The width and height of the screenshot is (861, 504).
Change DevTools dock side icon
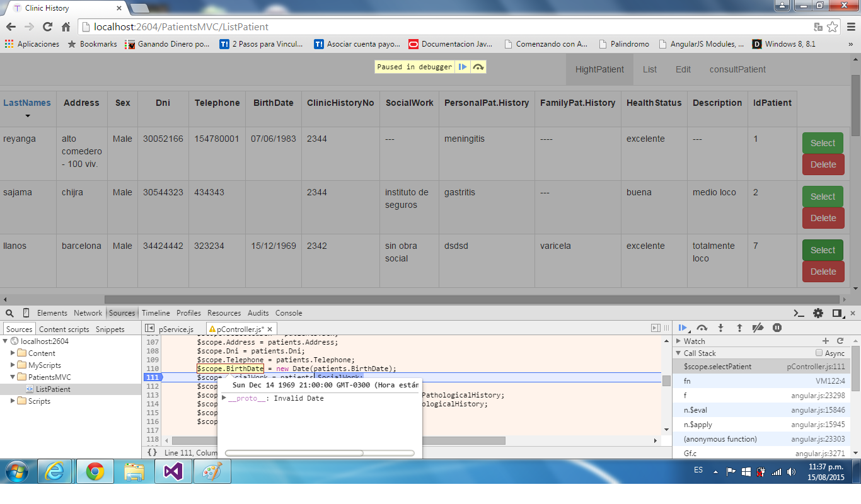pos(837,313)
